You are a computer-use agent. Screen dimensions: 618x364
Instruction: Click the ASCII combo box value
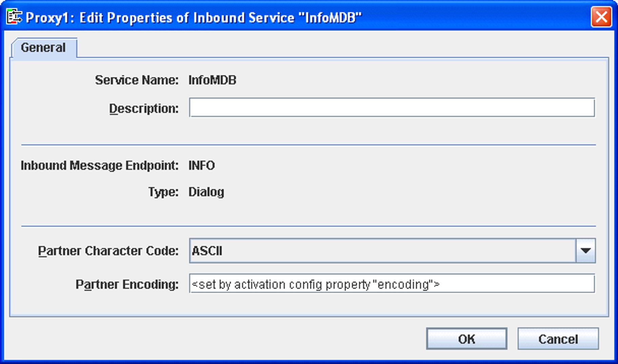[x=382, y=251]
